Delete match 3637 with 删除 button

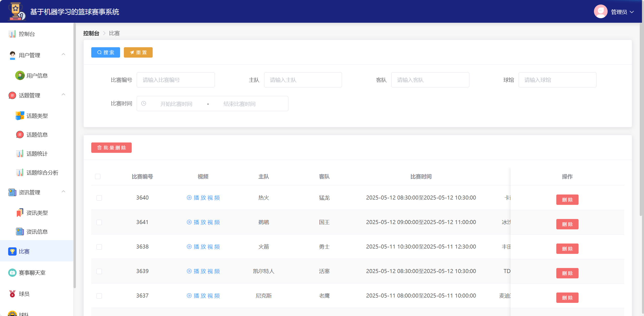[567, 298]
